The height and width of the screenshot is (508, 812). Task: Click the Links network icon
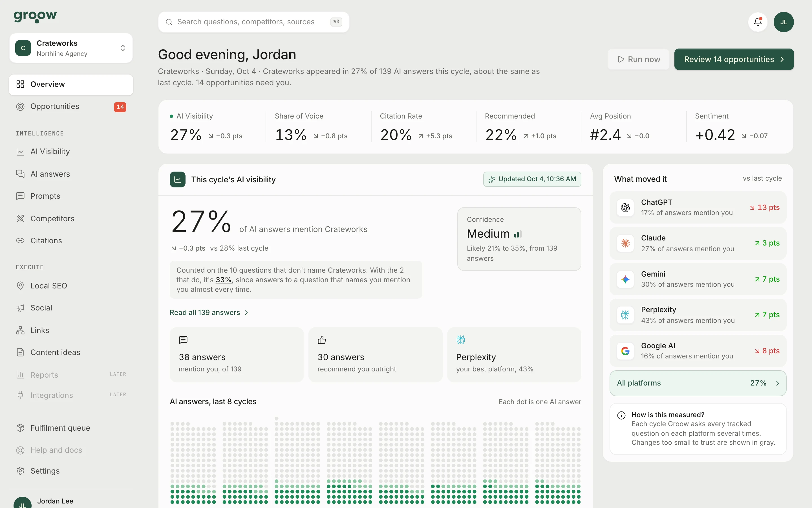click(x=21, y=330)
